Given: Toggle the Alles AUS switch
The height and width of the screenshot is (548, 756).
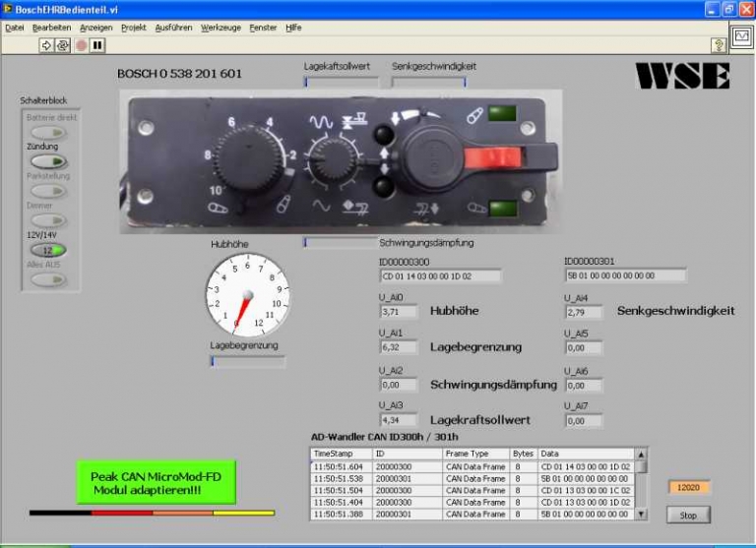Looking at the screenshot, I should (47, 279).
